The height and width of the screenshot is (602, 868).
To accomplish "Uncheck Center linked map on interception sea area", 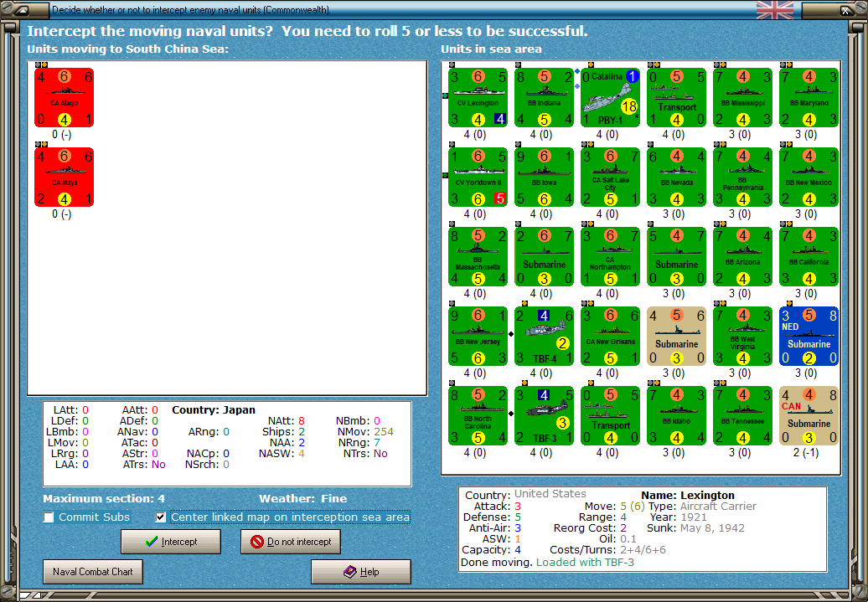I will point(161,517).
